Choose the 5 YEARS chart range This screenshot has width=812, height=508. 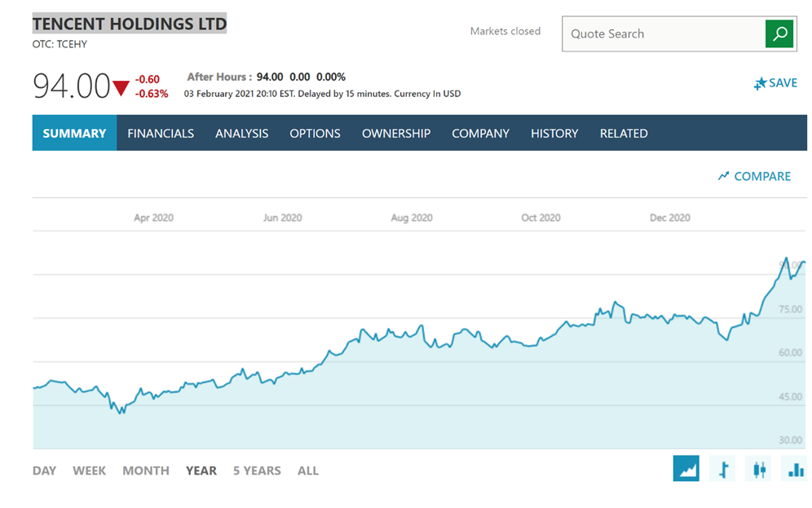tap(257, 470)
